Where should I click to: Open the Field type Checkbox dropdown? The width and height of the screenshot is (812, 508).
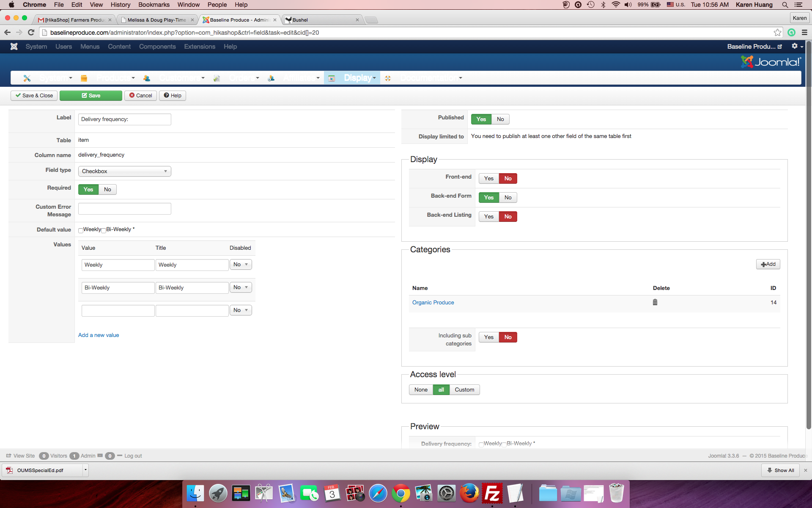(x=124, y=171)
